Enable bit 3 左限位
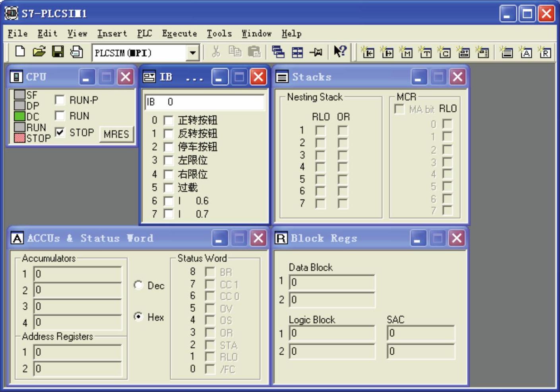560x392 pixels. pos(169,160)
